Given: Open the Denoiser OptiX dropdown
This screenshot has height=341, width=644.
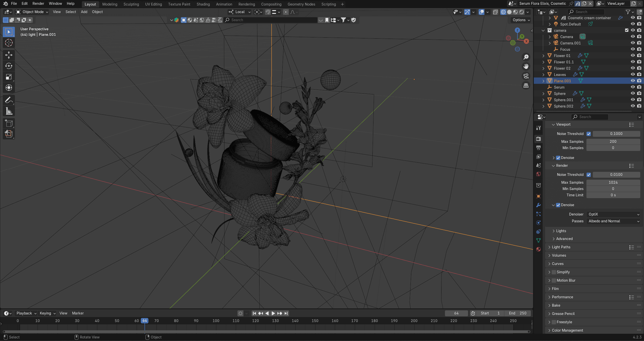Looking at the screenshot, I should click(613, 214).
